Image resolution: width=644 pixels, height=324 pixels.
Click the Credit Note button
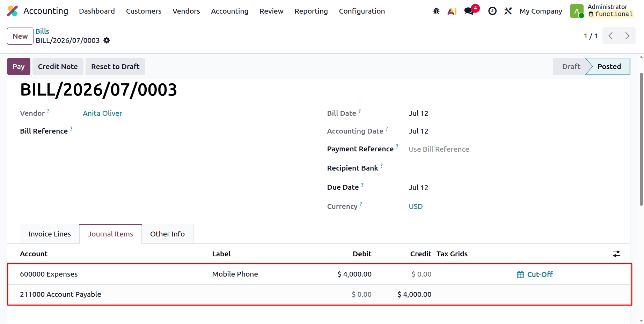58,67
